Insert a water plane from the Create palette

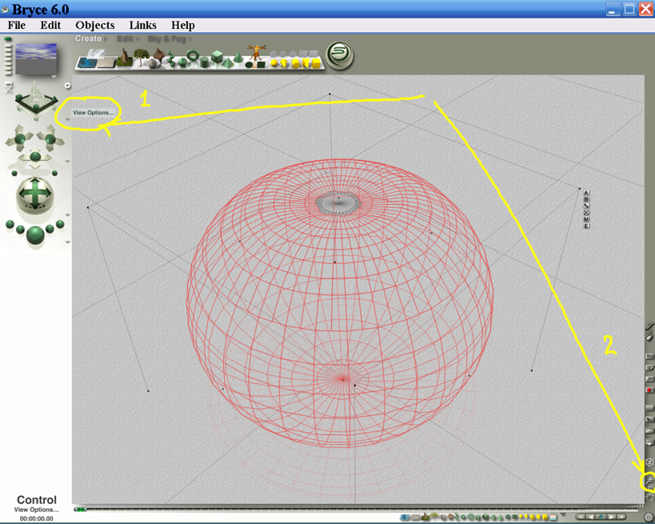coord(88,61)
